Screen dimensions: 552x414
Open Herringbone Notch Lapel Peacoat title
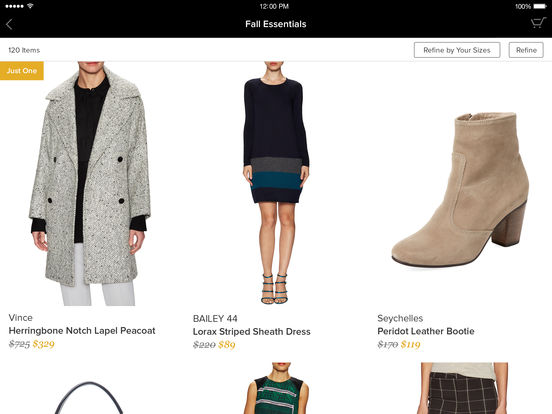point(82,331)
